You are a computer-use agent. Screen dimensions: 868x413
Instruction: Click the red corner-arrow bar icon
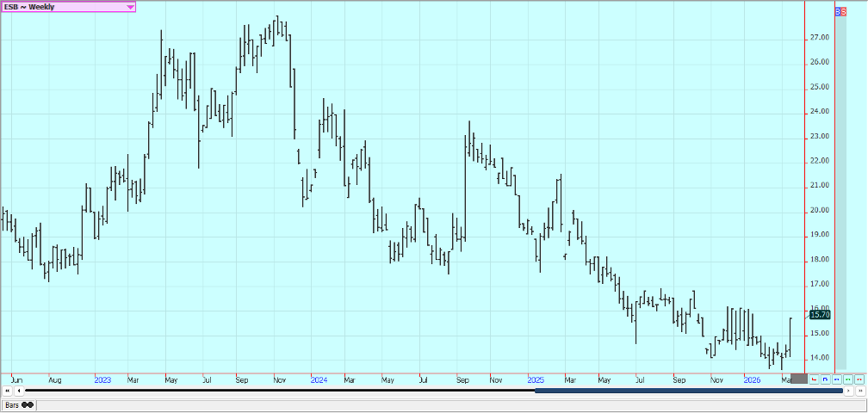click(814, 379)
